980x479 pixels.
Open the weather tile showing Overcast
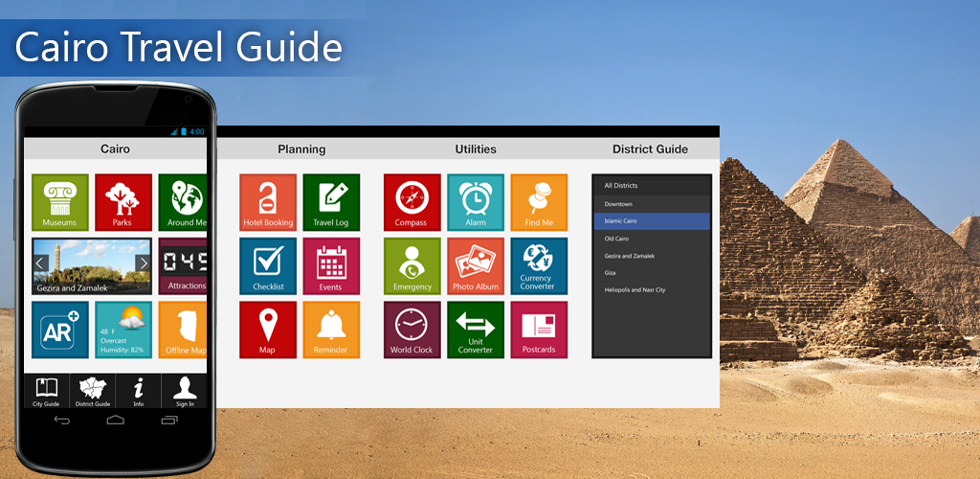[x=123, y=331]
